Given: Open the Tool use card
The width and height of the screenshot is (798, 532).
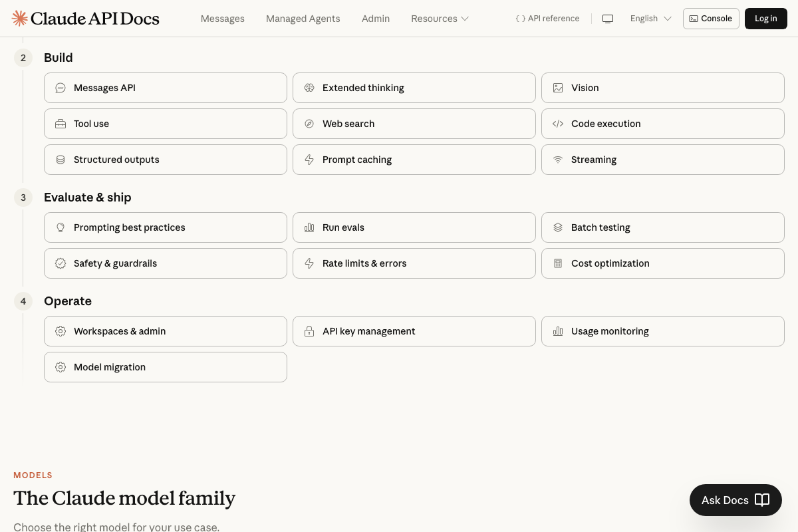Looking at the screenshot, I should coord(166,124).
